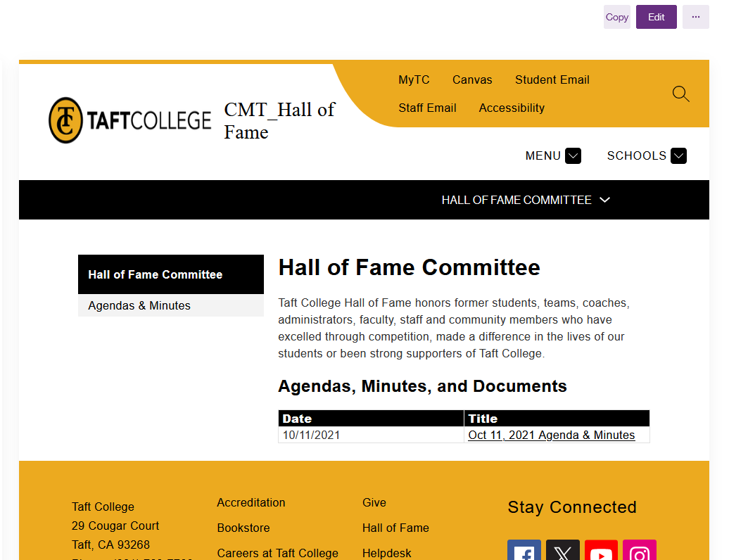Open the X (Twitter) social icon
The height and width of the screenshot is (560, 729).
coord(562,549)
